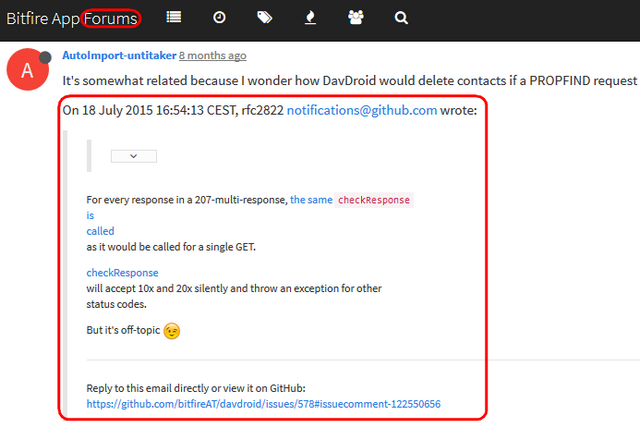Click the 'called' hyperlink in the quote
Image resolution: width=640 pixels, height=428 pixels.
[x=100, y=231]
